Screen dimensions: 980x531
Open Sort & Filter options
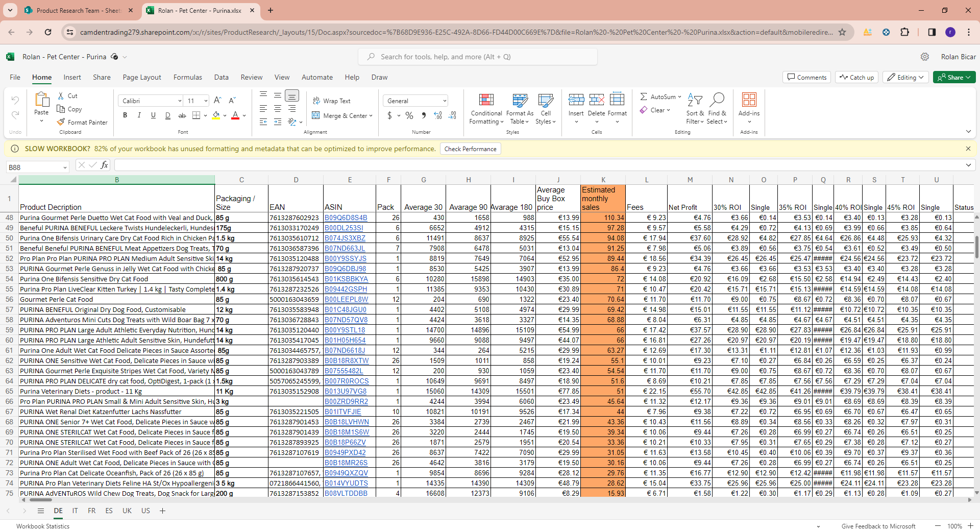(695, 109)
